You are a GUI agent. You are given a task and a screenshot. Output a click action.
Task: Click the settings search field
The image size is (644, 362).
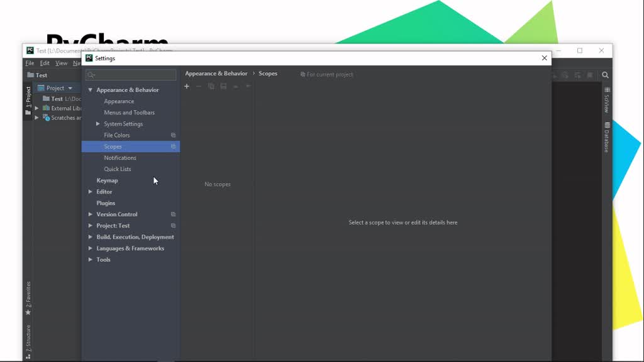coord(131,75)
